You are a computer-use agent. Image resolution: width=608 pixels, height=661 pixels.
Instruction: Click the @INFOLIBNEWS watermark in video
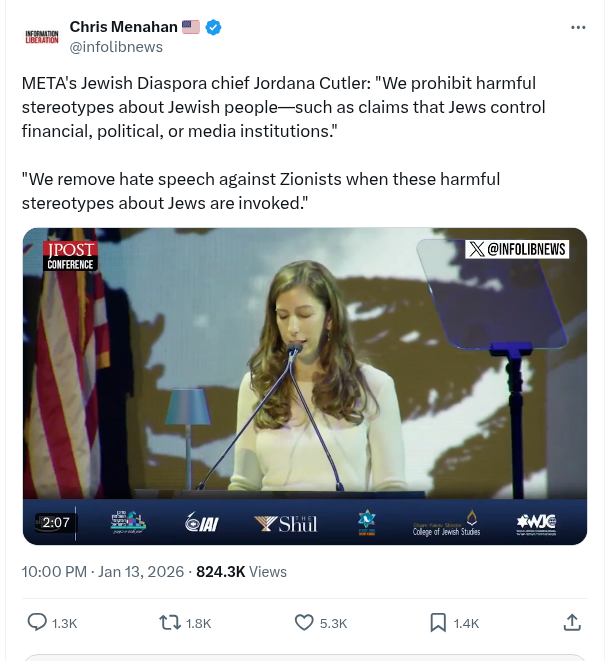pyautogui.click(x=517, y=250)
